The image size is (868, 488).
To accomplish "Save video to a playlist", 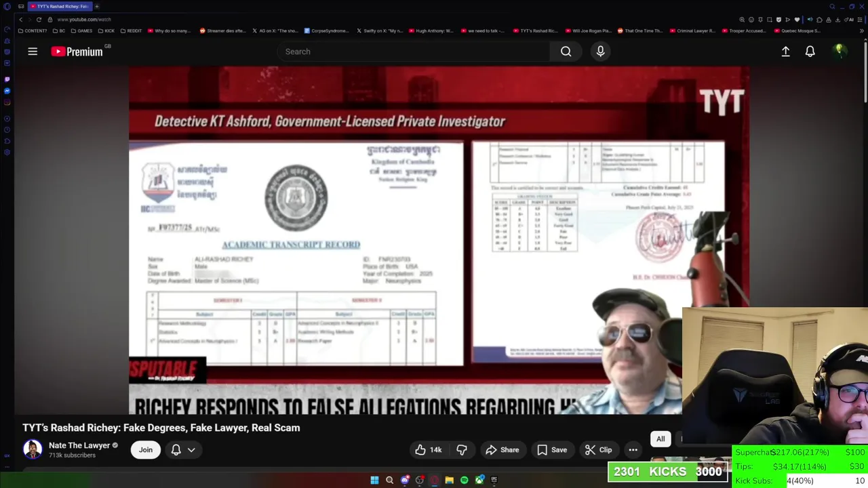I will click(x=551, y=450).
